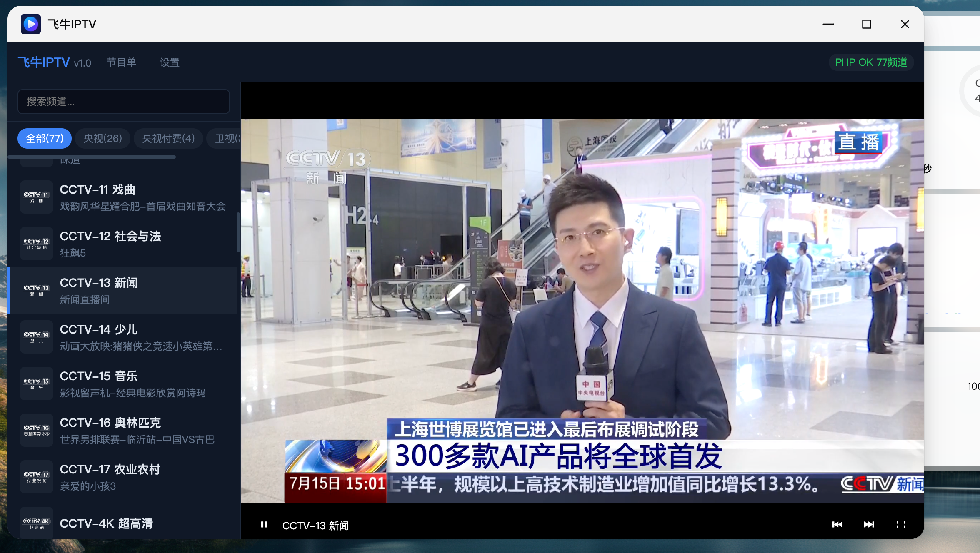Click program 世界男排联赛-临沂站-中国VS古巴
The width and height of the screenshot is (980, 553).
coord(137,440)
